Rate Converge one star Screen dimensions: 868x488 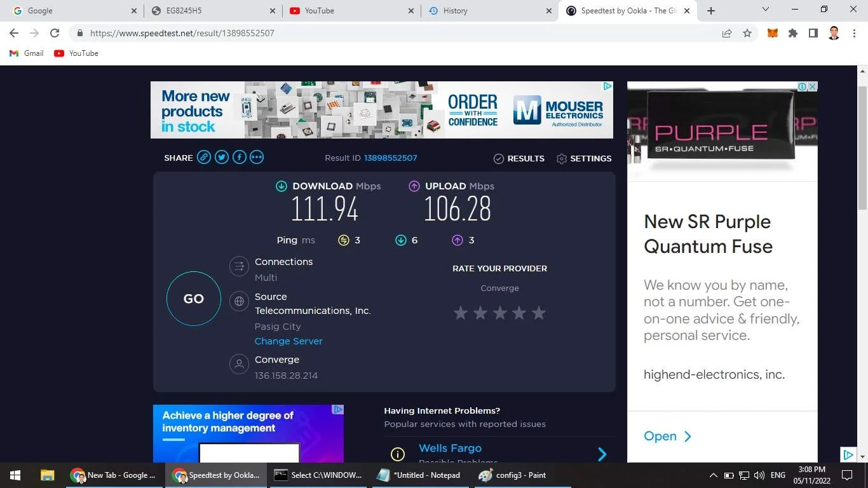point(461,313)
